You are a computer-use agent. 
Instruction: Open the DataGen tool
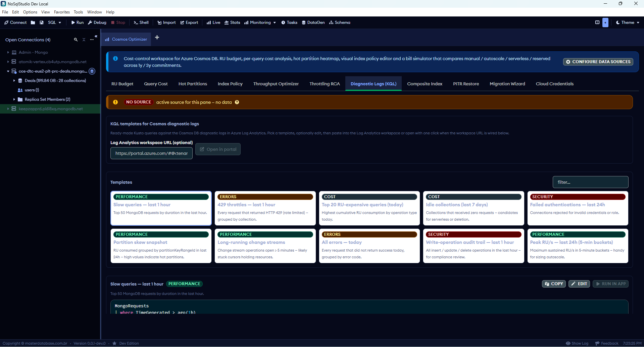(x=313, y=23)
